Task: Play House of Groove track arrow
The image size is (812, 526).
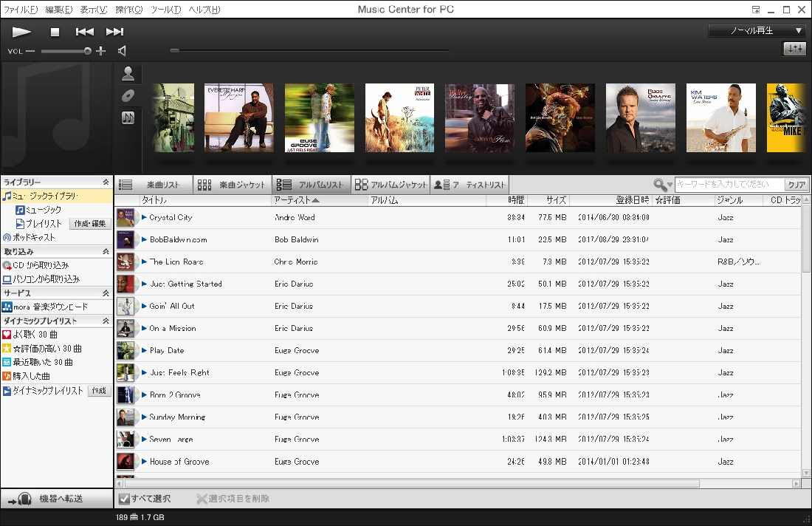Action: (144, 461)
